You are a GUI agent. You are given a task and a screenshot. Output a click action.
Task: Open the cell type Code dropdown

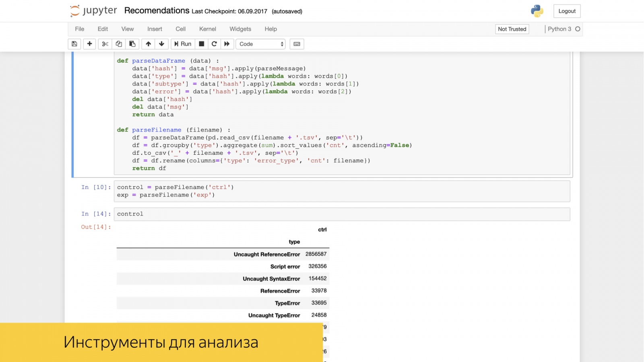coord(260,44)
